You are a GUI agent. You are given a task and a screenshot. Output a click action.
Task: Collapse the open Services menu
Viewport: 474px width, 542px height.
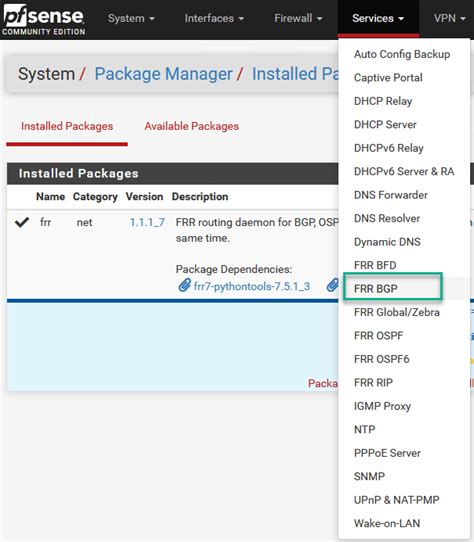[x=378, y=18]
